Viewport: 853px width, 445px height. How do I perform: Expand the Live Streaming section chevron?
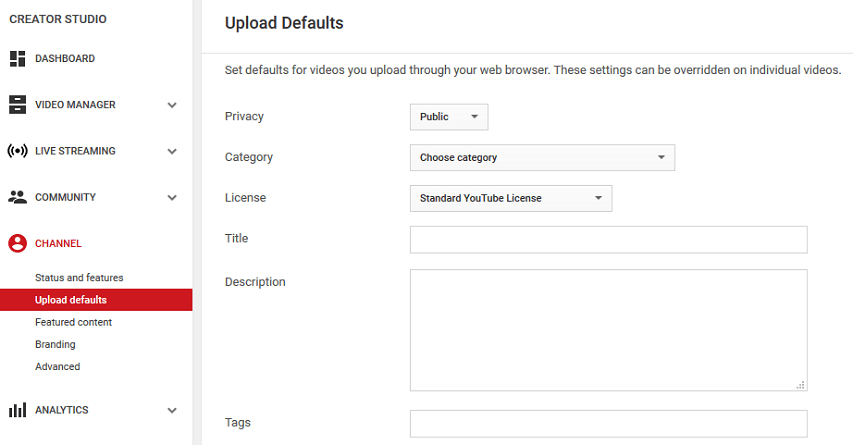coord(172,151)
